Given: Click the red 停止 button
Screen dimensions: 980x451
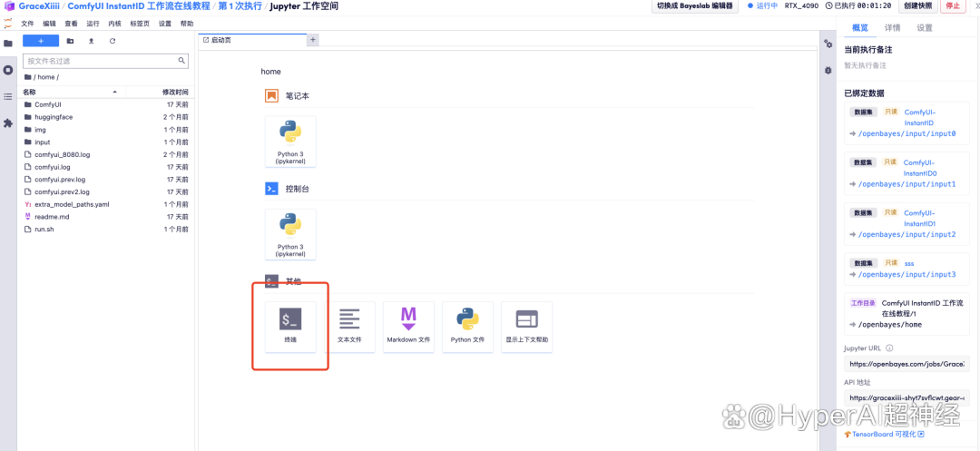Looking at the screenshot, I should coord(953,5).
